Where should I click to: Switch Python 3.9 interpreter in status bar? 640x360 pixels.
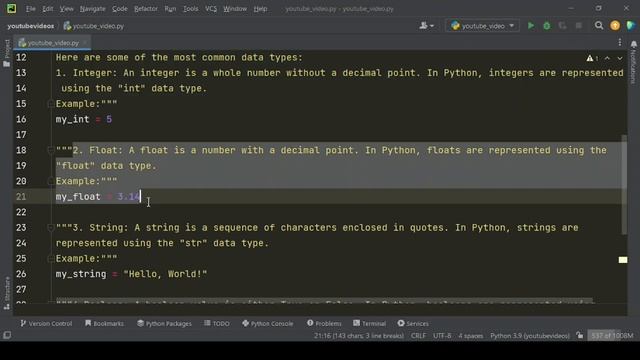click(530, 336)
